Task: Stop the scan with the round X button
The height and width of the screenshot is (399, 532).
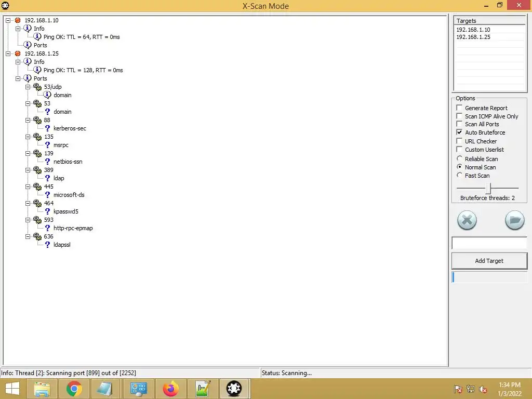Action: (467, 220)
